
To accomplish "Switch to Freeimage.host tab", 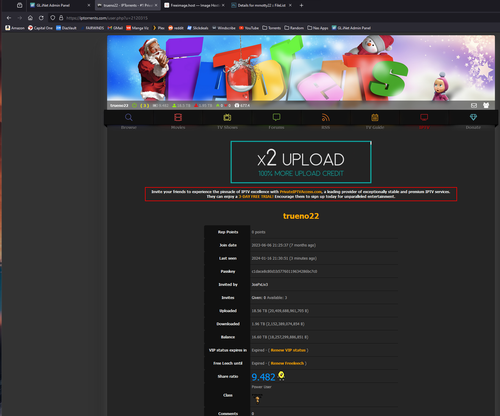I will coord(194,5).
